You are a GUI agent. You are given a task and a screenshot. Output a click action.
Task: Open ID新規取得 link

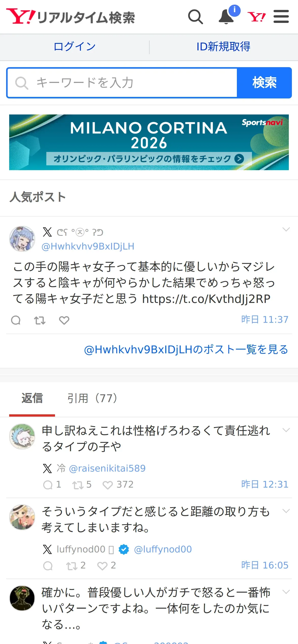(x=223, y=47)
